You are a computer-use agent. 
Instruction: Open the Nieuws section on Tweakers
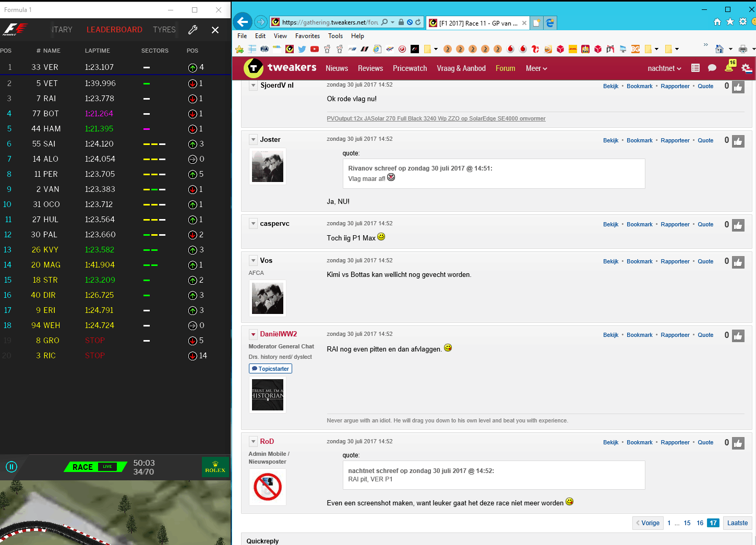(x=337, y=68)
